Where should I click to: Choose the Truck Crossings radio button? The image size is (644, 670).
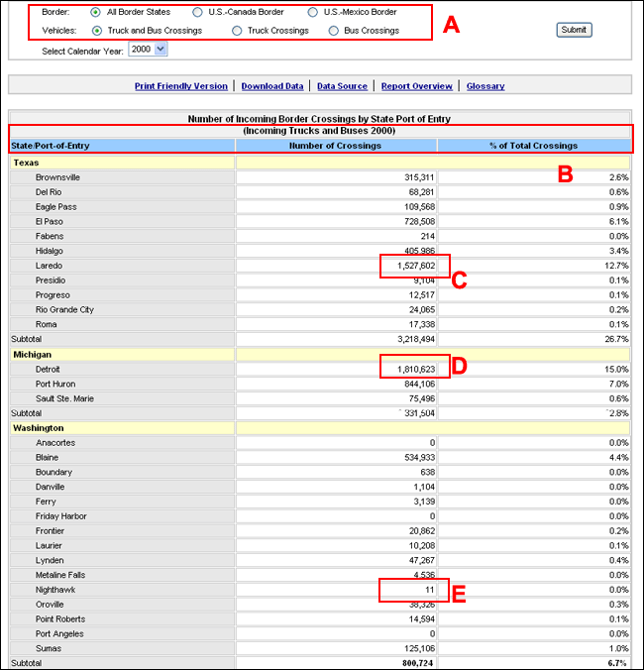(x=237, y=31)
